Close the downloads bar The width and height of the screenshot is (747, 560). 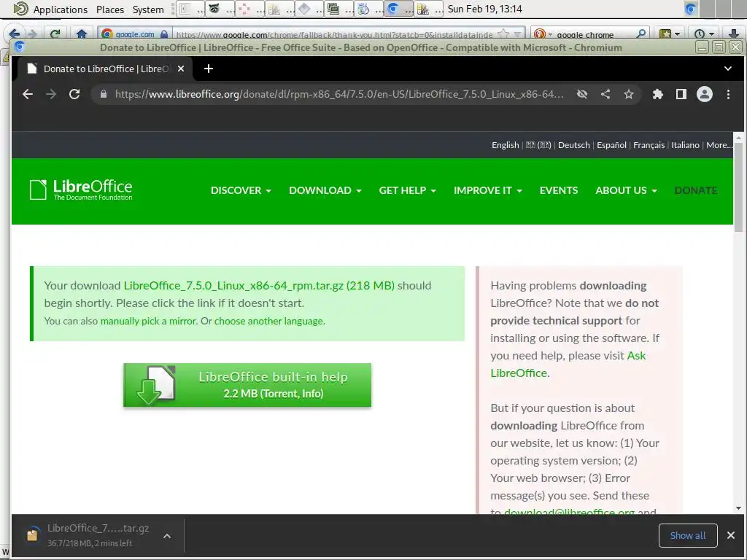pyautogui.click(x=731, y=535)
